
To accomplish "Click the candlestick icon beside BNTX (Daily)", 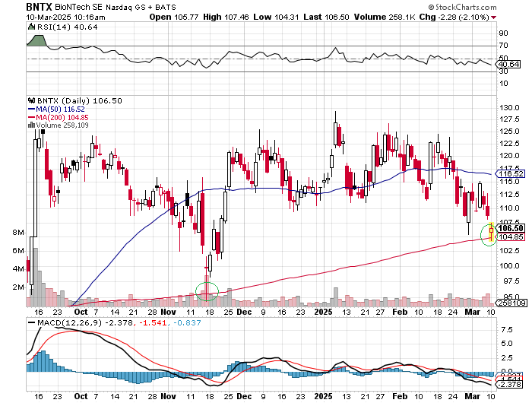I will (32, 100).
